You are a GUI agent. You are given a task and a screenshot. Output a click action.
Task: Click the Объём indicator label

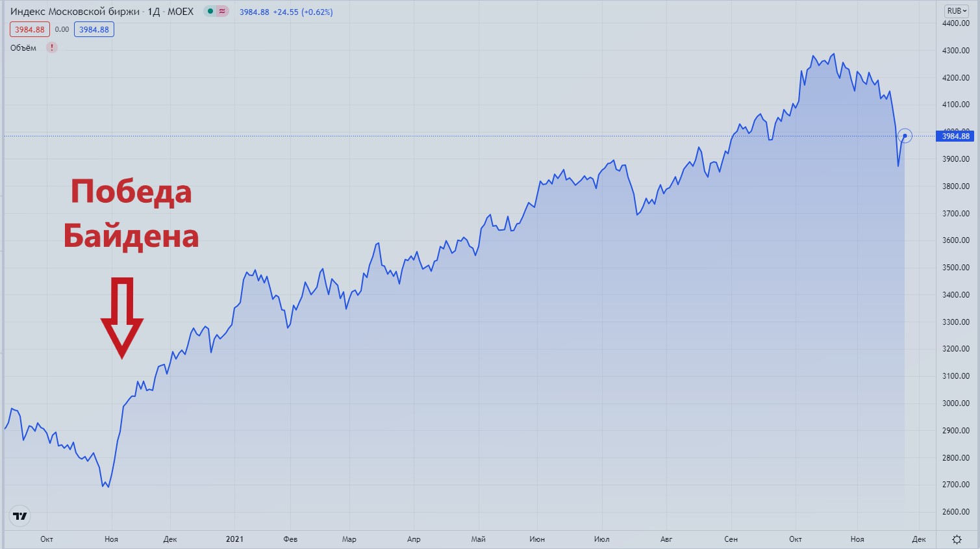pos(23,47)
